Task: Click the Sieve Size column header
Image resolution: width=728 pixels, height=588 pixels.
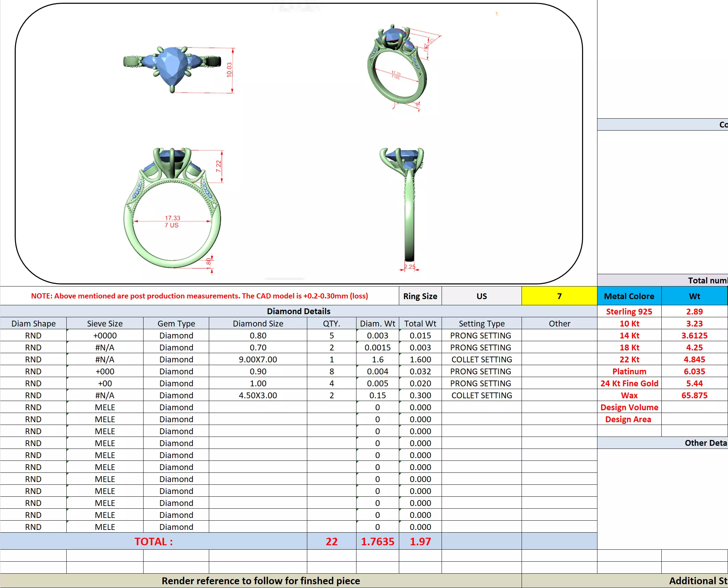Action: click(x=105, y=323)
